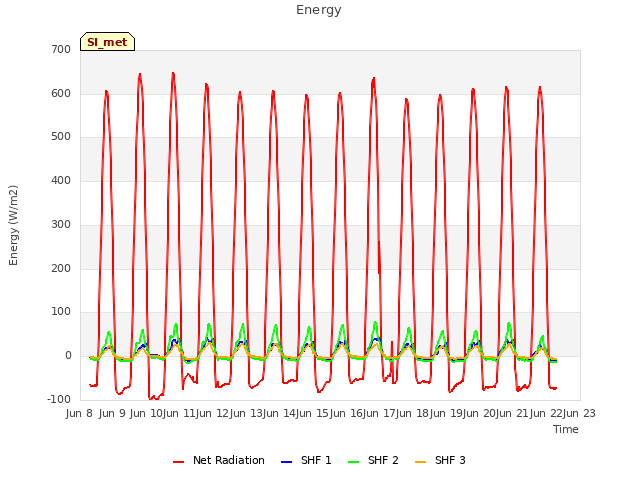Click the Energy (W/m2) y-axis label
640x480 pixels.
13,225
